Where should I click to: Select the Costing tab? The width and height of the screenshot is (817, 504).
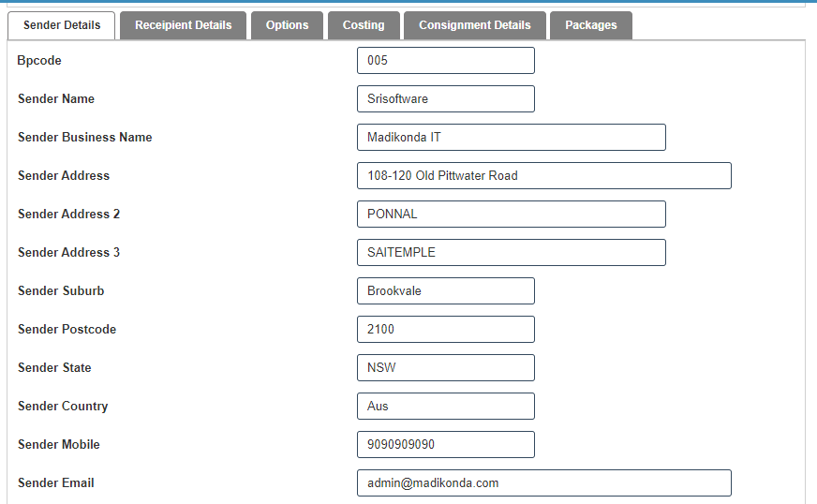(x=364, y=25)
